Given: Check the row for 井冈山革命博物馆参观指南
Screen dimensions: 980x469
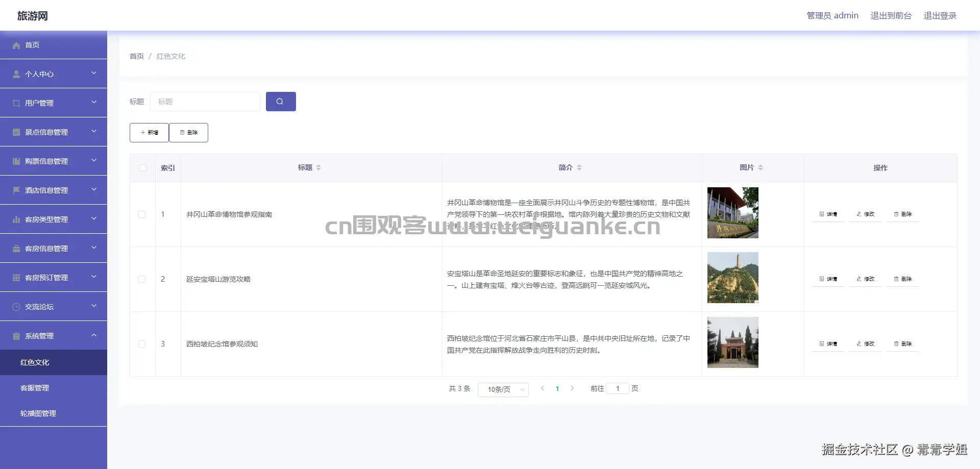Looking at the screenshot, I should (142, 214).
